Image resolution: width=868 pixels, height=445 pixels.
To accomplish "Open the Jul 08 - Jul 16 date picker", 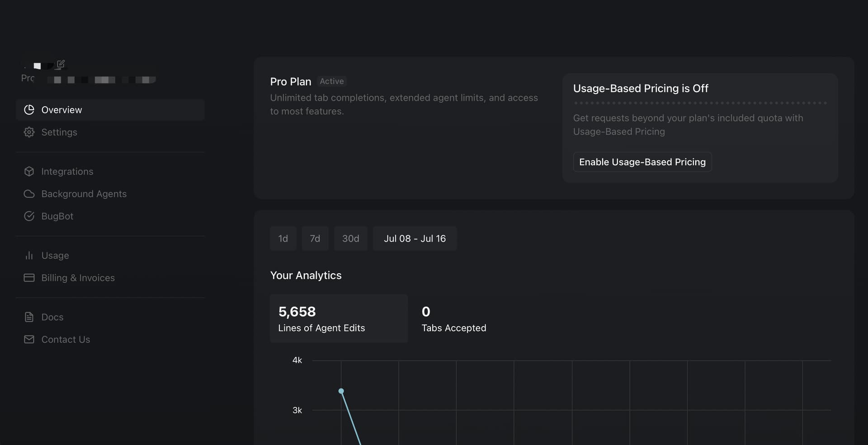I will click(x=415, y=239).
